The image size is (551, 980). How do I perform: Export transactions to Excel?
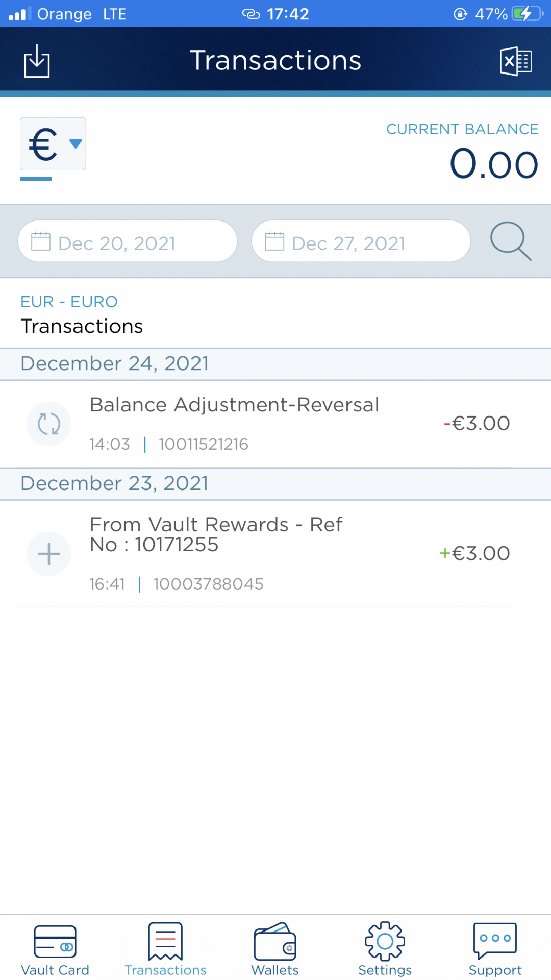515,61
